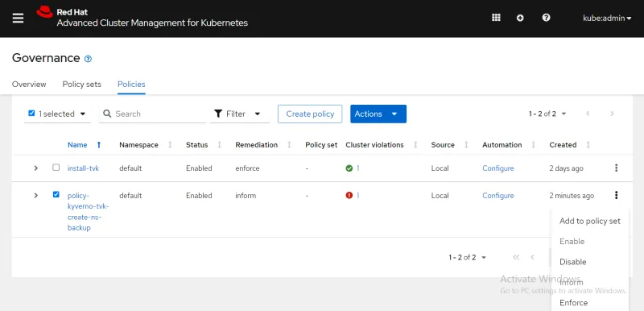
Task: Open the help question mark icon
Action: [546, 18]
